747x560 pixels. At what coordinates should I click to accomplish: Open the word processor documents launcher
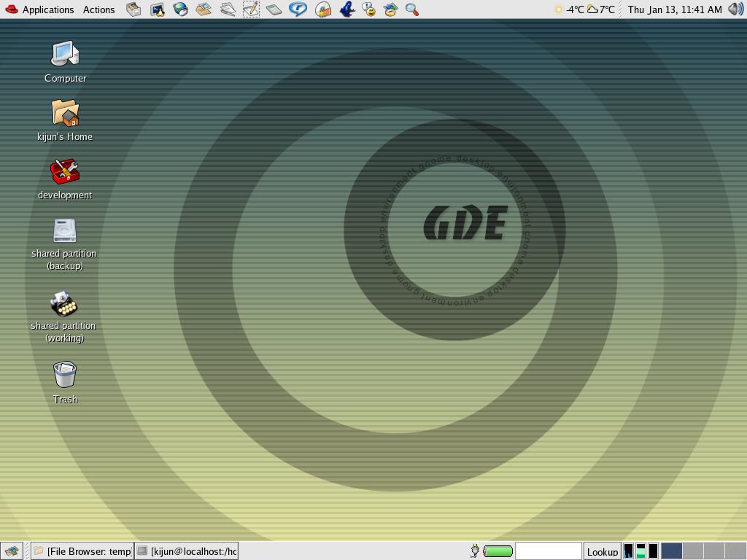coord(228,9)
